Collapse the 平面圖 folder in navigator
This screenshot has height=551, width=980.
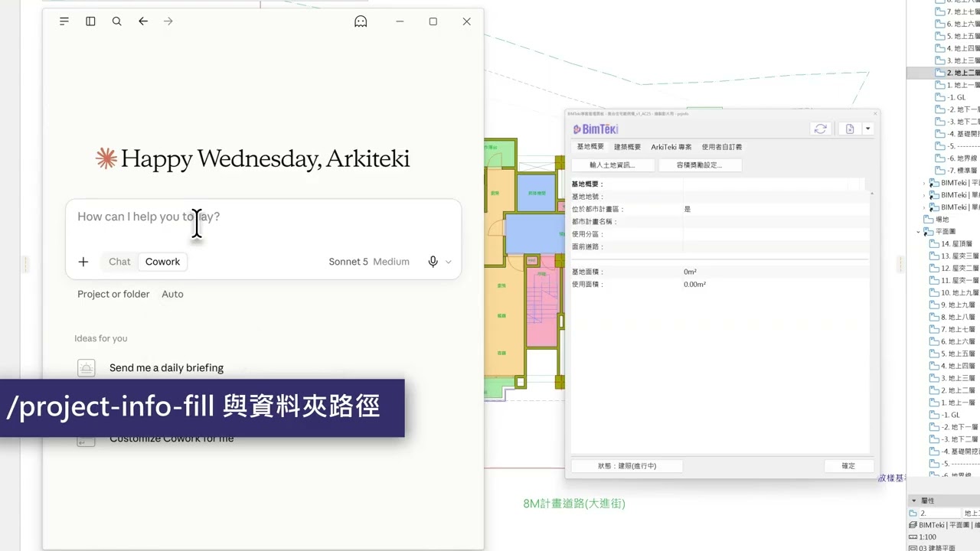point(918,232)
